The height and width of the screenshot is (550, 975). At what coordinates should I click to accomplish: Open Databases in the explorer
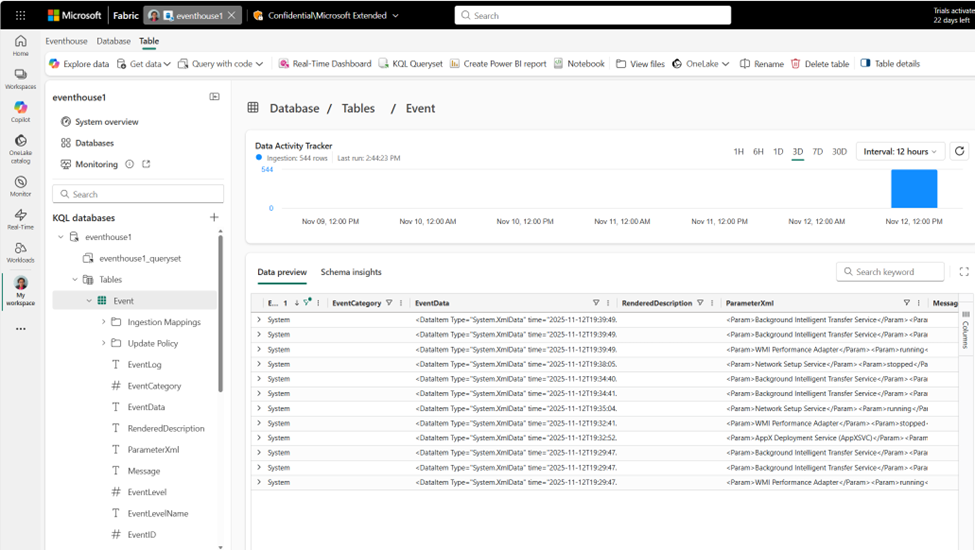[87, 143]
